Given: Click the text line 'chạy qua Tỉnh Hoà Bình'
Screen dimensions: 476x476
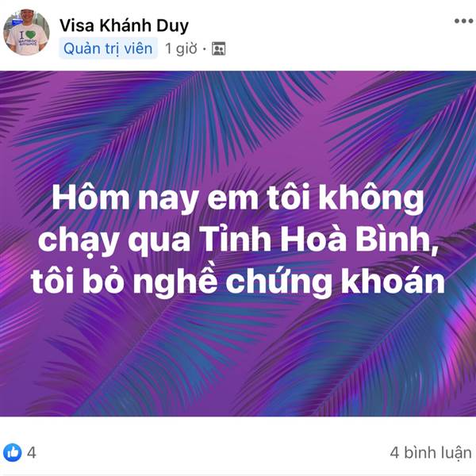Looking at the screenshot, I should coord(238,240).
